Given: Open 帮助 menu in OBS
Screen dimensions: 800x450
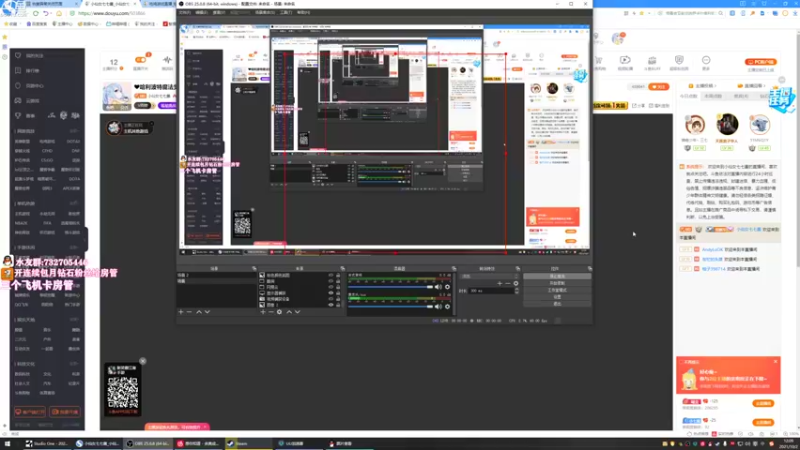Looking at the screenshot, I should 303,12.
